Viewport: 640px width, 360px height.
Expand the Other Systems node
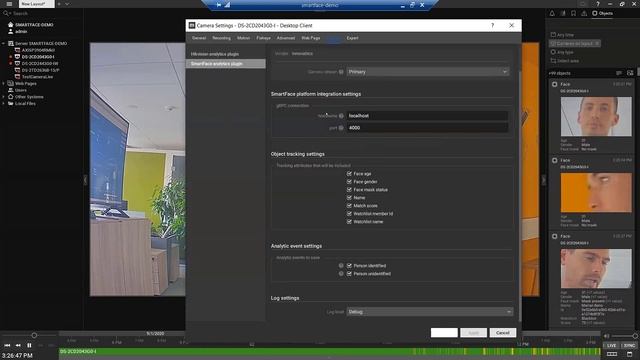[4, 97]
